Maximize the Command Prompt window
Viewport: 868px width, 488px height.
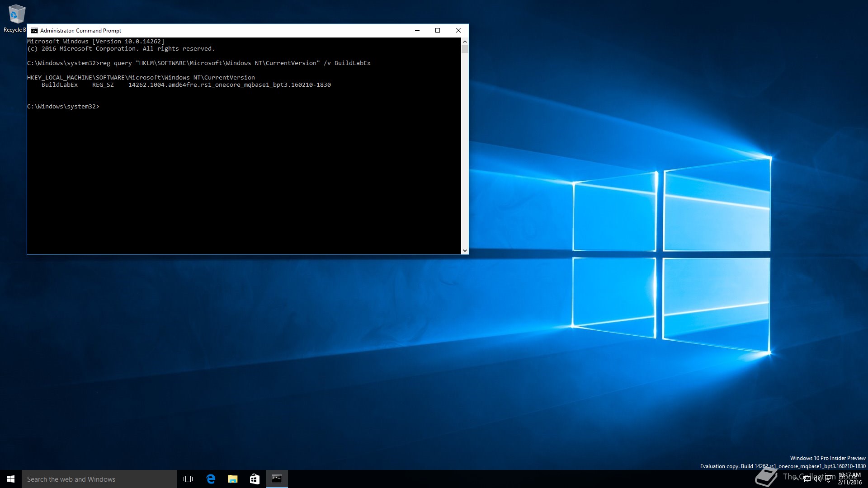click(x=438, y=31)
